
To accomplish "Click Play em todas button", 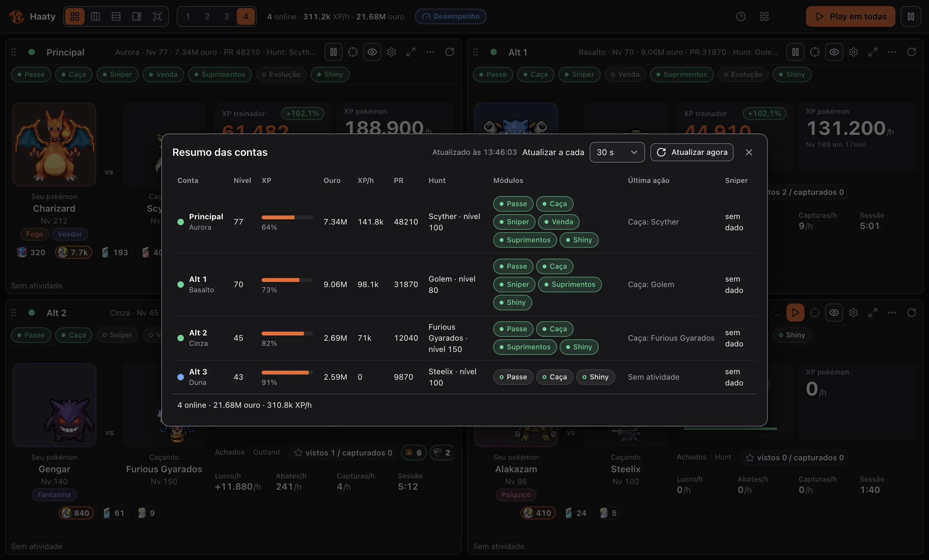I will point(850,16).
